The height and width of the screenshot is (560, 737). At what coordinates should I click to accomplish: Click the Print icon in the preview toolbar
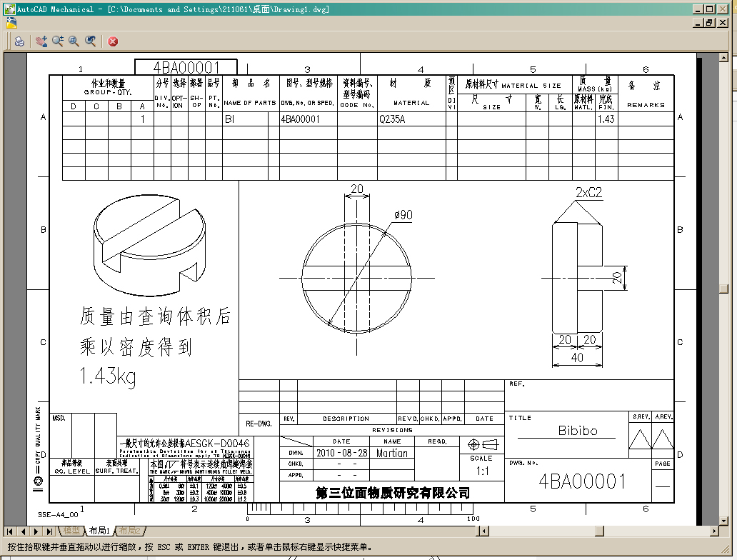(x=19, y=41)
